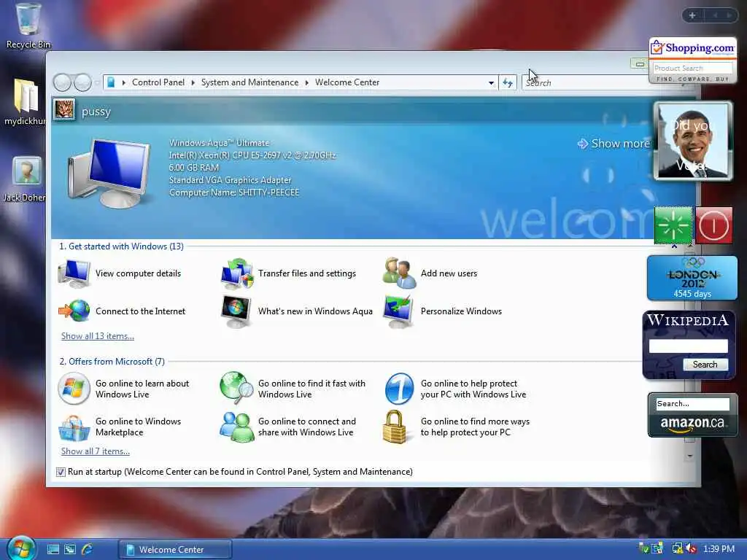Click the sidebar add gadget plus button
Screen dimensions: 747x560
pyautogui.click(x=692, y=15)
